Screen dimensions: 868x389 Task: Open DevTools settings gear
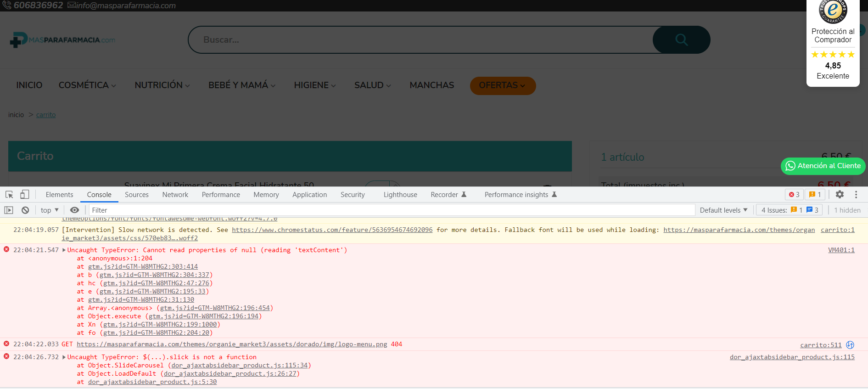coord(840,195)
